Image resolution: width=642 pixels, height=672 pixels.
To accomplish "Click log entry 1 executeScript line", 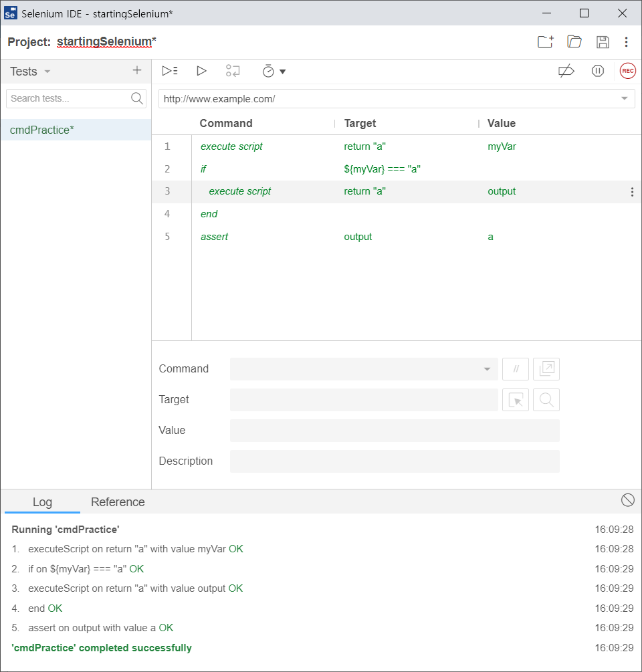I will tap(127, 549).
